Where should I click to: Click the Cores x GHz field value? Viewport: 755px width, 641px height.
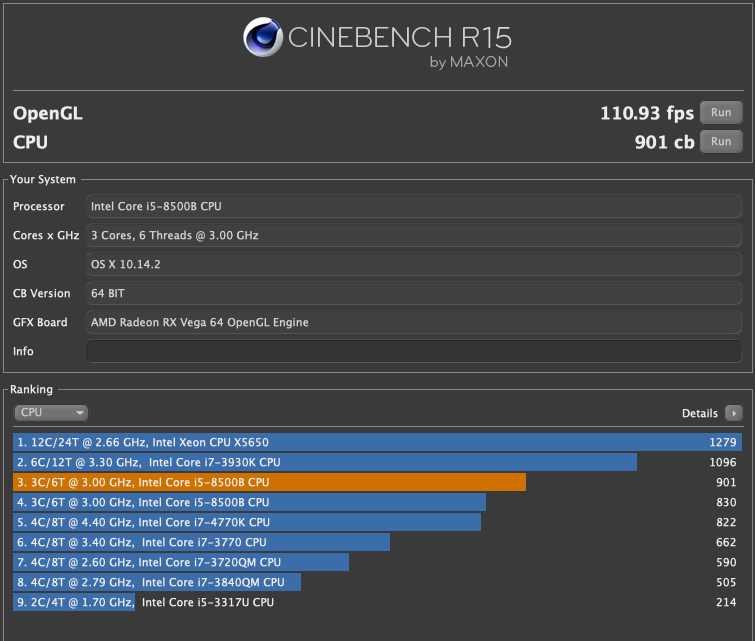coord(414,235)
